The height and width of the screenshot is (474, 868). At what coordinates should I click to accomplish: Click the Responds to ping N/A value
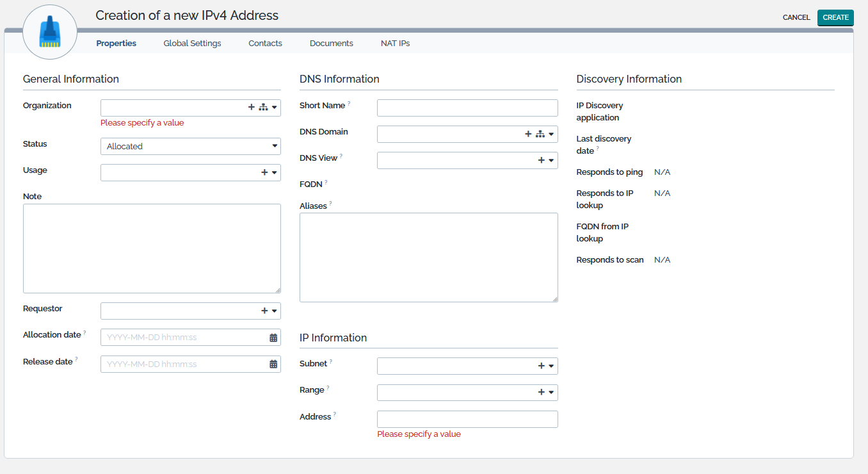tap(662, 172)
